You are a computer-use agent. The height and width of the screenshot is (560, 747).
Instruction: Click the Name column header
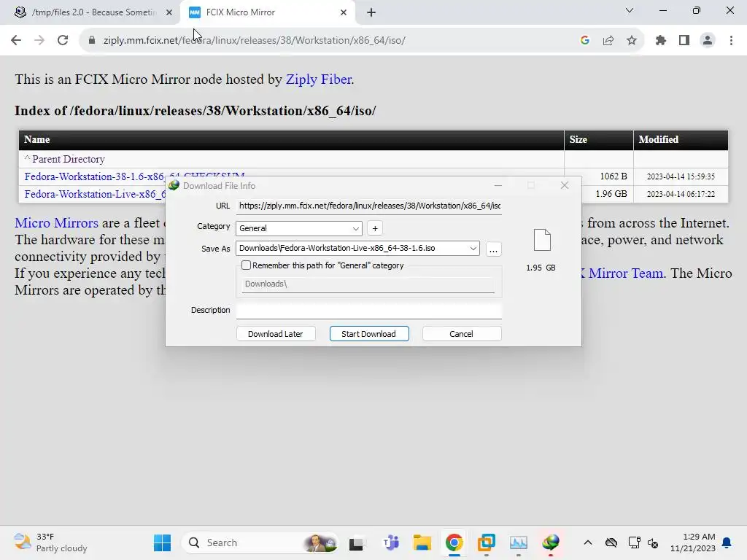click(x=292, y=140)
